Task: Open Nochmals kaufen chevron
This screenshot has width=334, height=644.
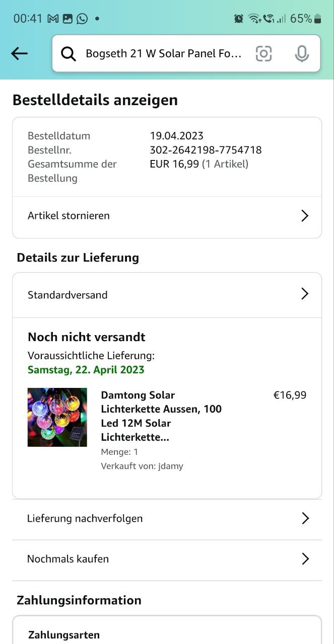Action: pyautogui.click(x=305, y=558)
